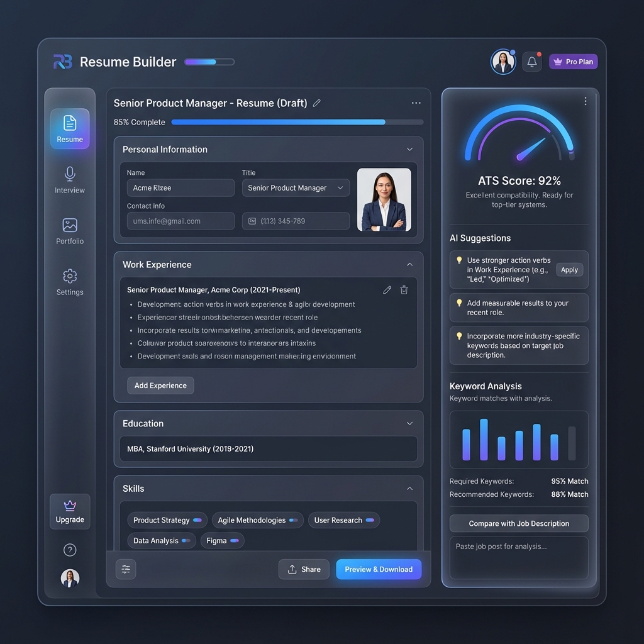
Task: Rename the resume with the title pencil icon
Action: (316, 103)
